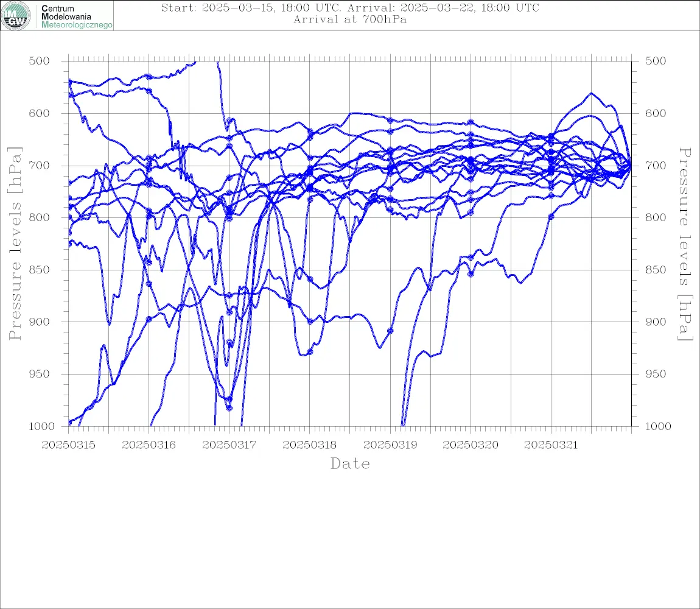
Task: Click the left axis 900 label
Action: pos(39,322)
